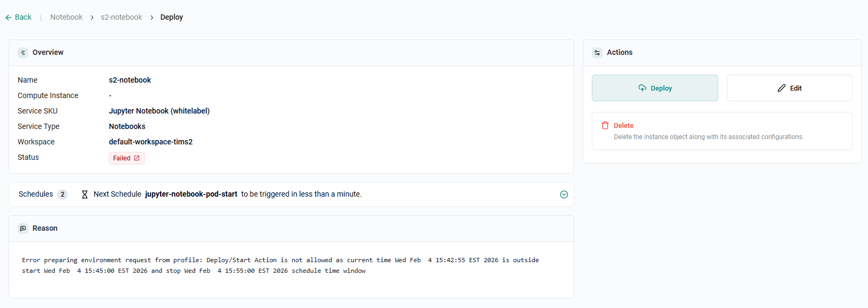Click the hourglass icon beside Next Schedule
Image resolution: width=868 pixels, height=308 pixels.
coord(84,194)
